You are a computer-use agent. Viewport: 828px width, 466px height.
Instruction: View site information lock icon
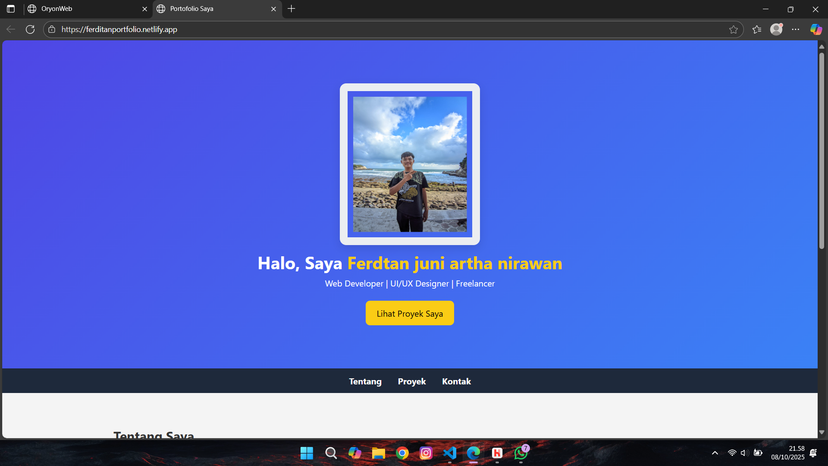(x=52, y=30)
